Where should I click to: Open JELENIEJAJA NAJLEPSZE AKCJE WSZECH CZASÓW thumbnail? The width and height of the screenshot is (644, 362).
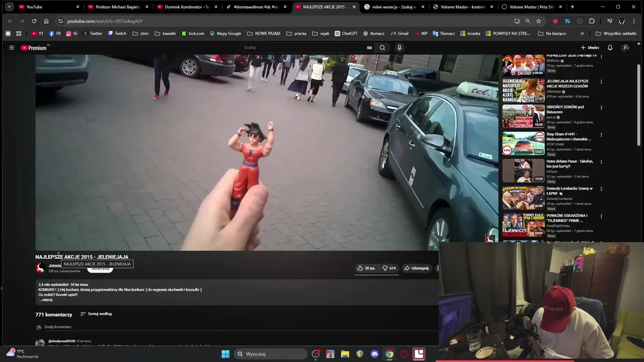click(523, 90)
